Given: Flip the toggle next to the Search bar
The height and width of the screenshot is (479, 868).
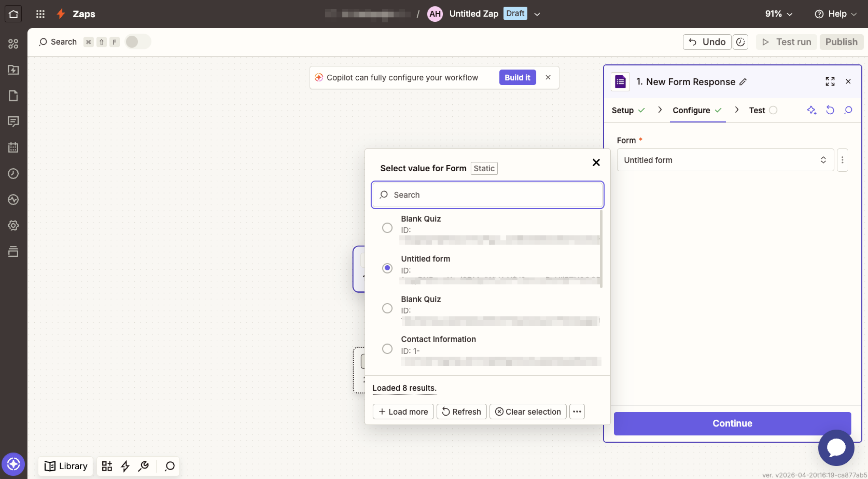Looking at the screenshot, I should tap(137, 42).
